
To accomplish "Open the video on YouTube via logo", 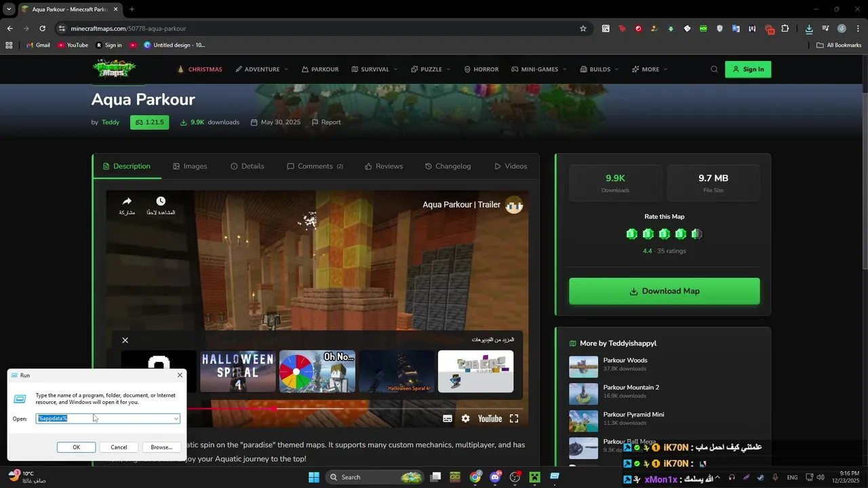I will pyautogui.click(x=490, y=419).
